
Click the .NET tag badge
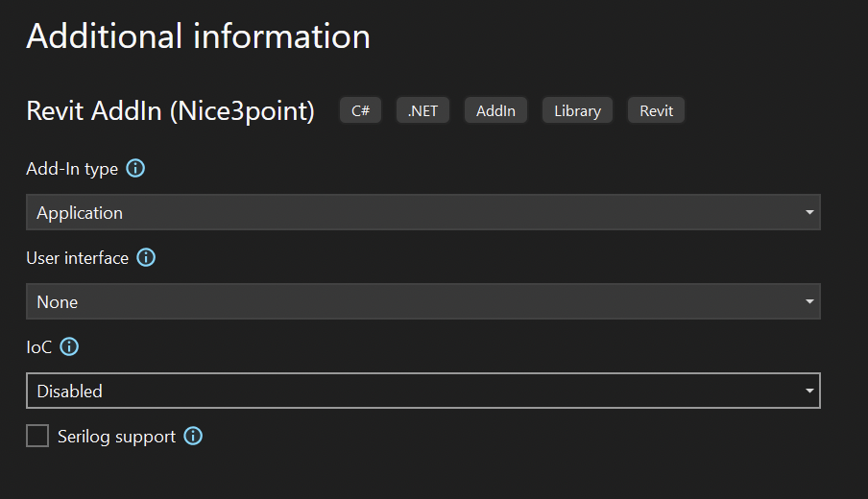(422, 110)
